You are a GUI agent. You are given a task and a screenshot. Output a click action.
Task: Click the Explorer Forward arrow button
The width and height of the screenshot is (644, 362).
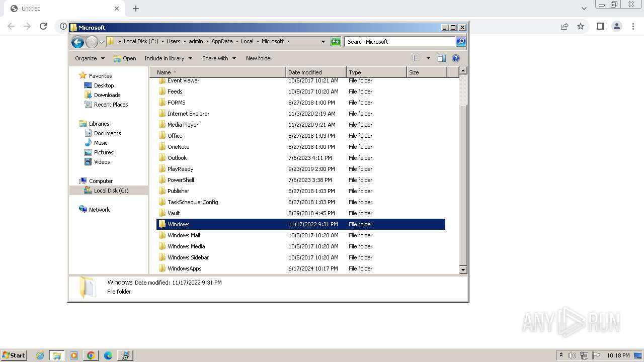click(92, 42)
